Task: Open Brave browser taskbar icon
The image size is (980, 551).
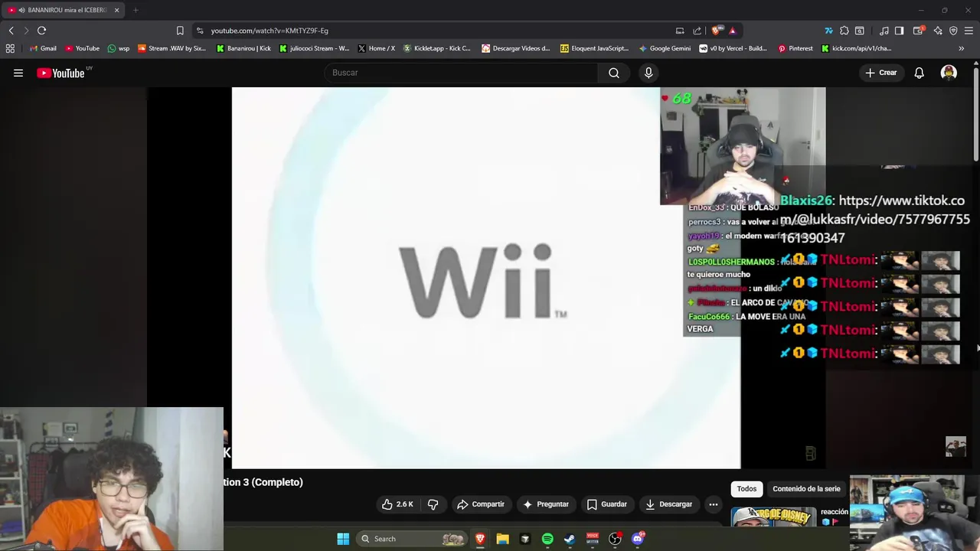Action: click(480, 539)
